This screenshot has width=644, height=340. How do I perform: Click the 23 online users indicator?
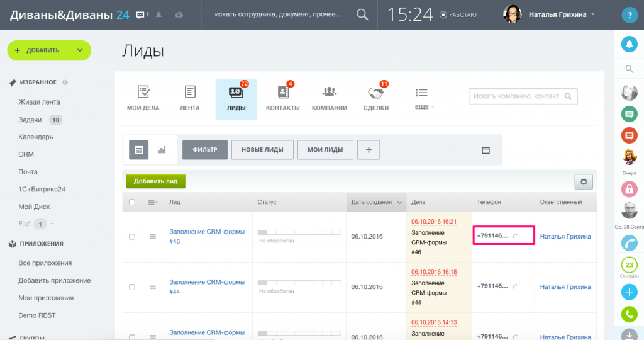(629, 265)
